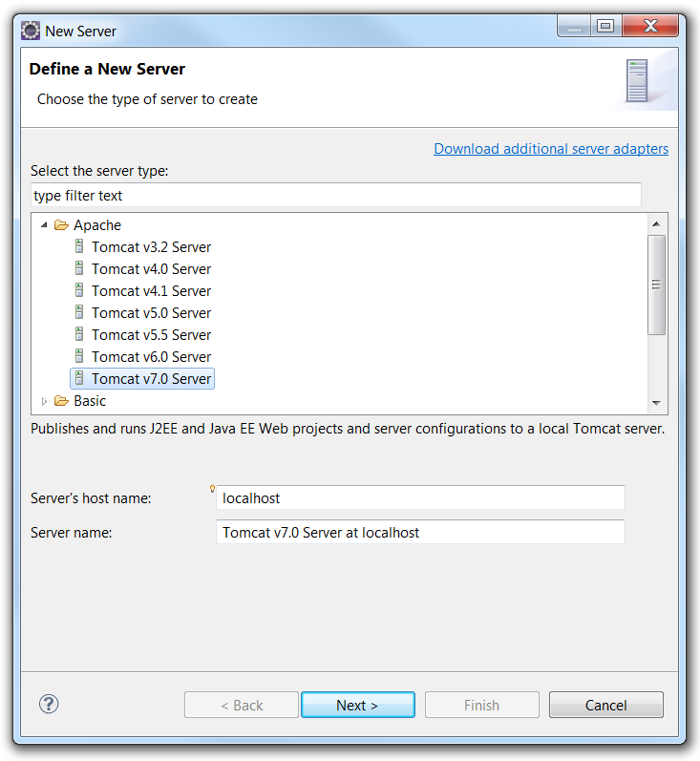Expand the Basic server category
This screenshot has width=700, height=761.
(44, 401)
